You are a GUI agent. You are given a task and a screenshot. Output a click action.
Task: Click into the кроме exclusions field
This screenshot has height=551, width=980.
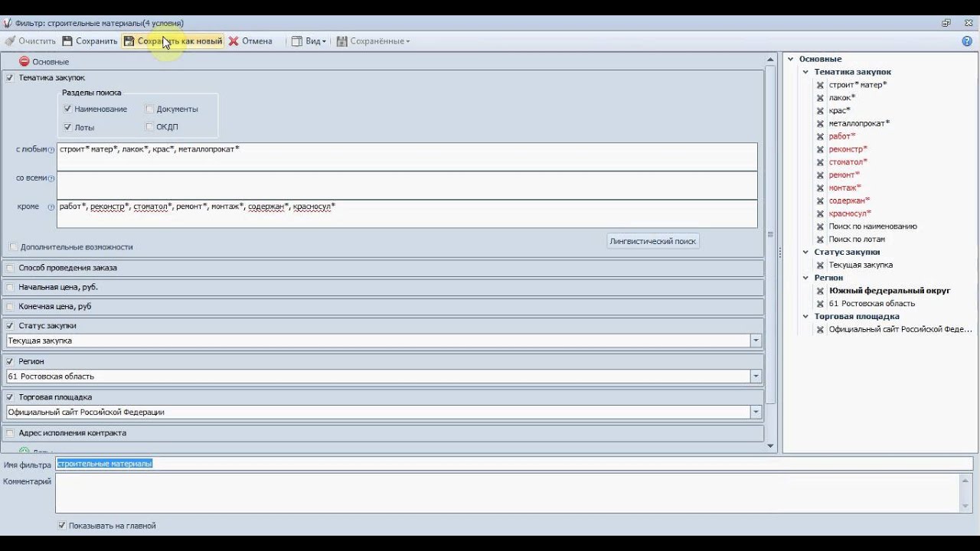[407, 214]
